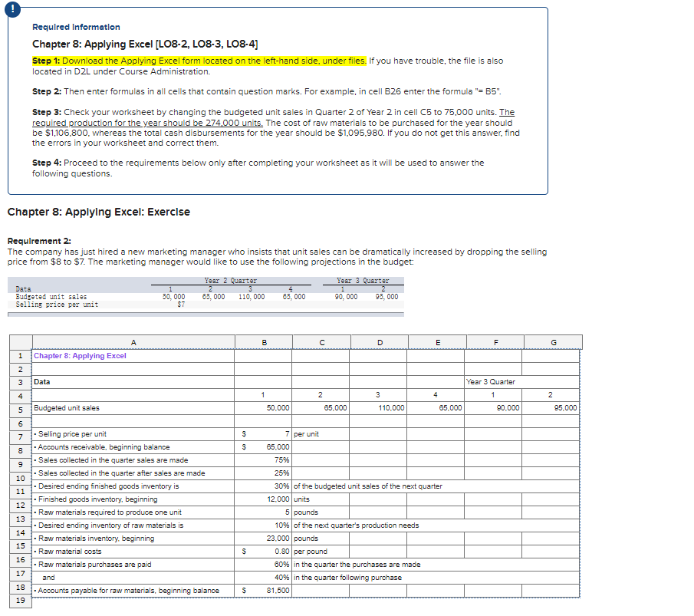
Task: Click the Required Information heading
Action: pos(75,27)
